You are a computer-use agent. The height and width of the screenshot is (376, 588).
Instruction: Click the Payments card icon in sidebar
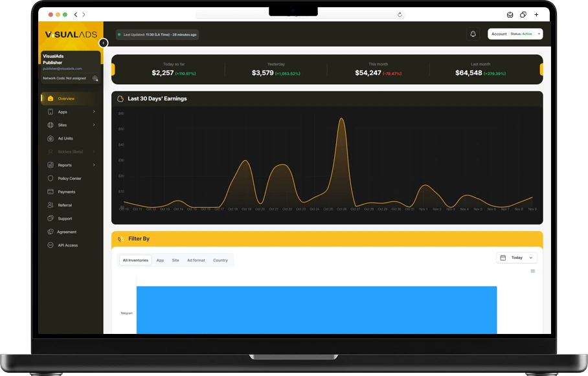tap(52, 192)
